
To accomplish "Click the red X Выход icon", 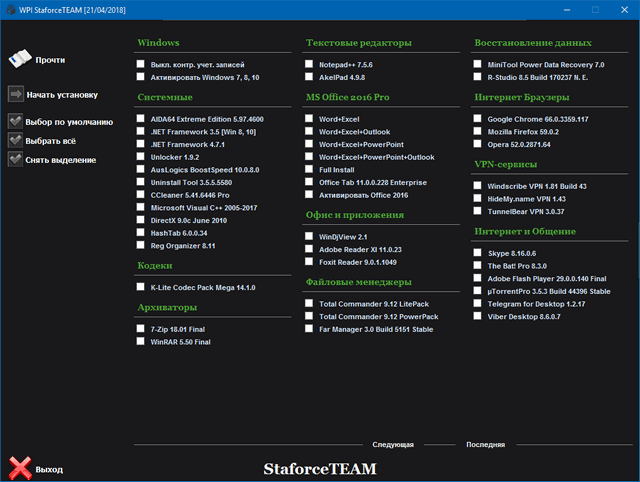I will (x=18, y=467).
